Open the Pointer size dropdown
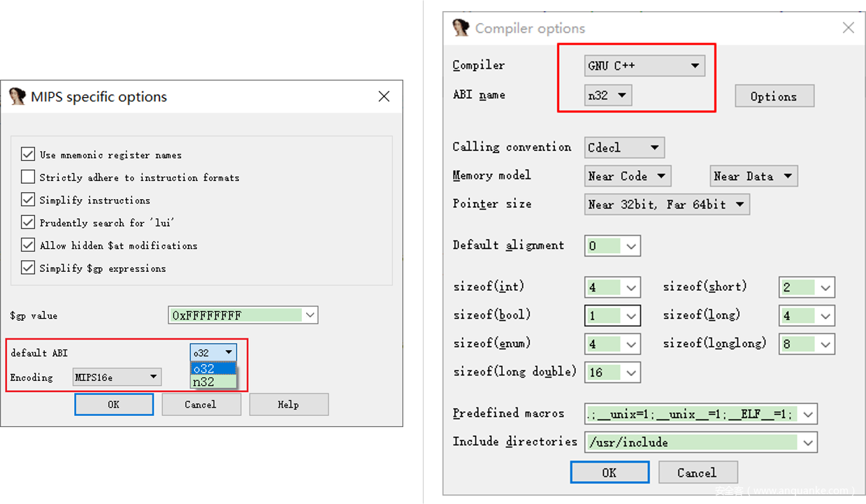 [667, 205]
